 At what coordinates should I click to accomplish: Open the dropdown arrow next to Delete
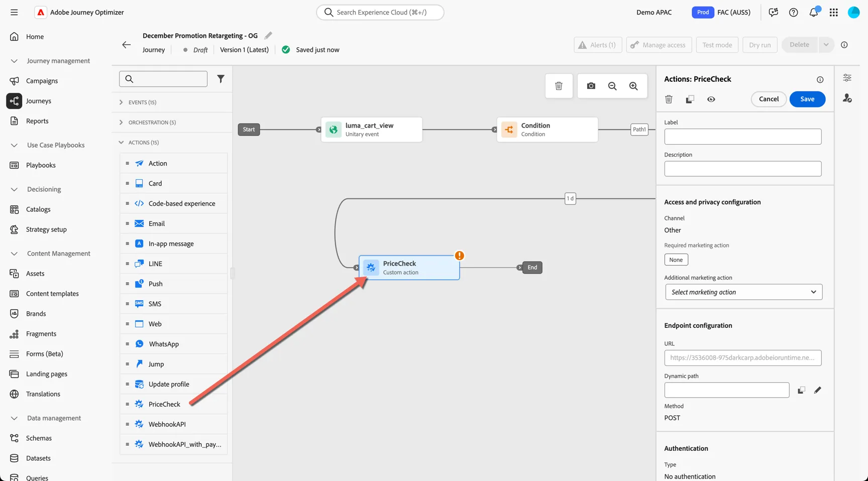coord(826,45)
